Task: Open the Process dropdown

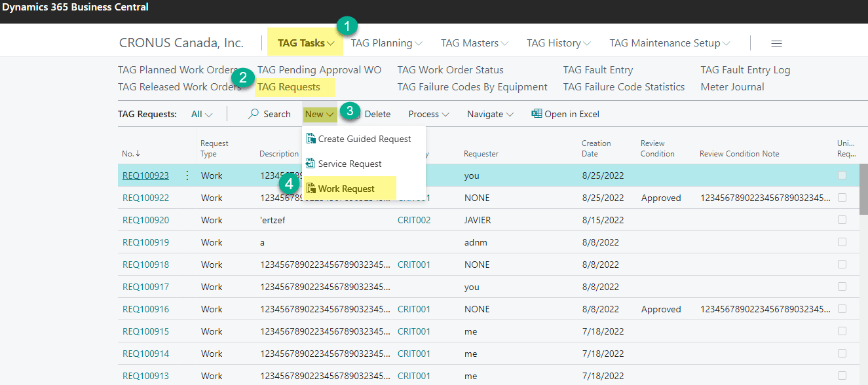Action: 428,114
